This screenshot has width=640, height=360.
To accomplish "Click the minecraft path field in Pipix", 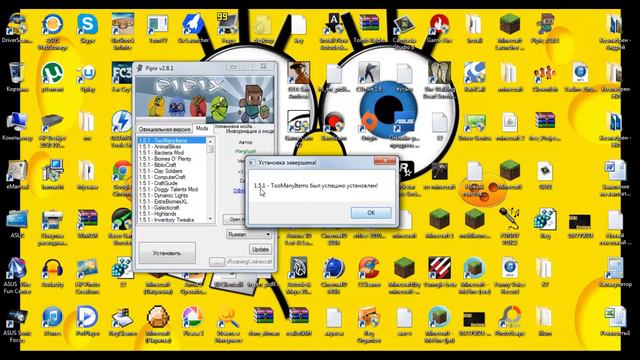I will pyautogui.click(x=249, y=262).
